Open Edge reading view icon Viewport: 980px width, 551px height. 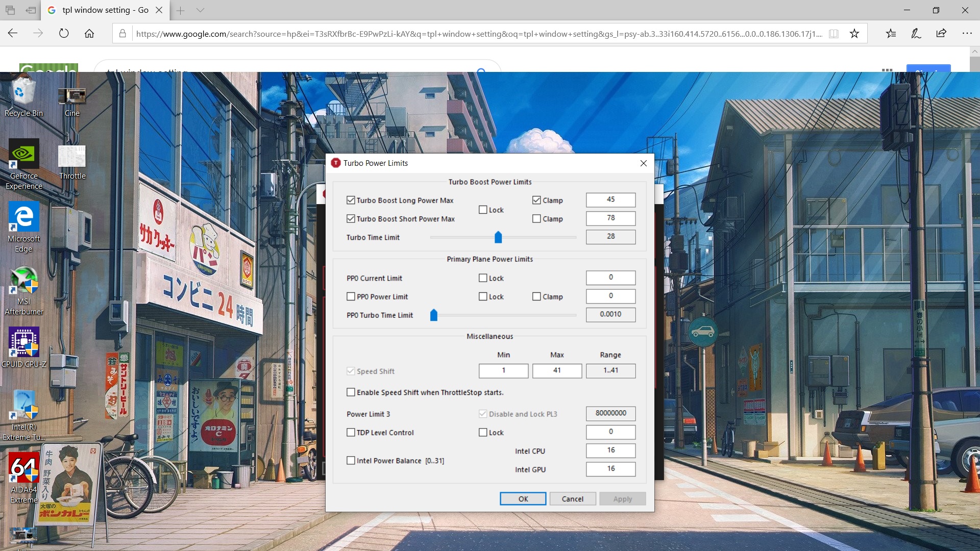coord(834,34)
